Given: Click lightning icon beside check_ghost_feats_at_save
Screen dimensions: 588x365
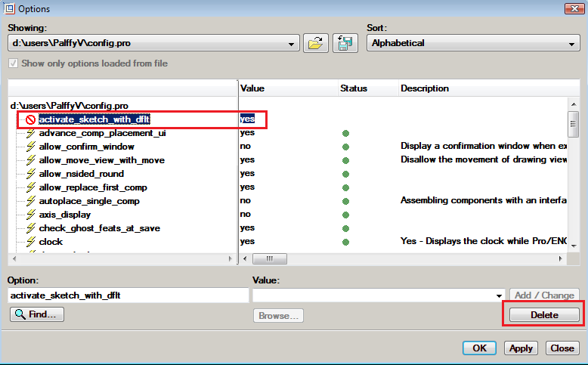Looking at the screenshot, I should [x=30, y=228].
